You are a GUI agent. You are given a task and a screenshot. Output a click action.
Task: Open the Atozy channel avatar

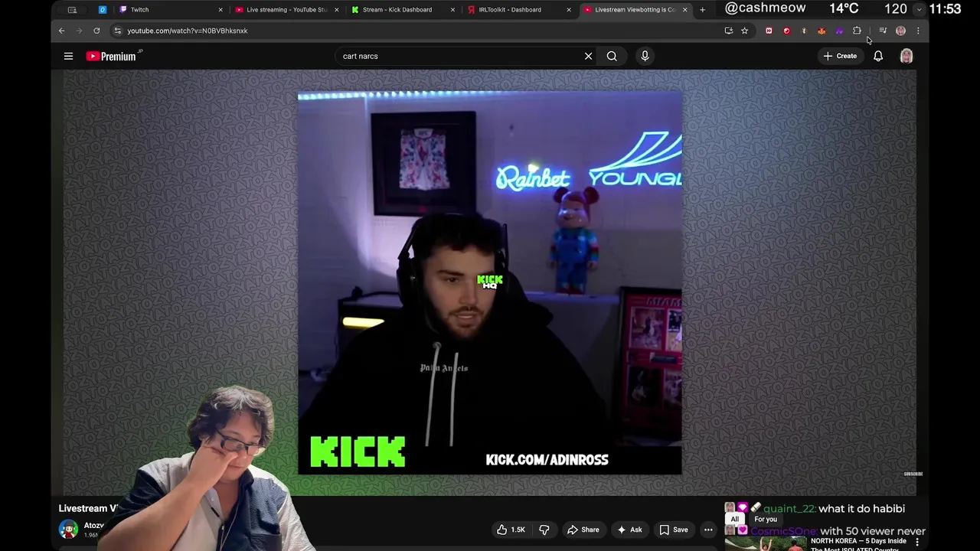pos(68,529)
